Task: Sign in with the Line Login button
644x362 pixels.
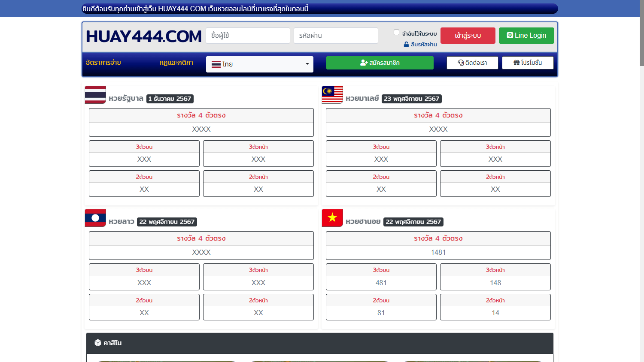Action: pos(526,36)
